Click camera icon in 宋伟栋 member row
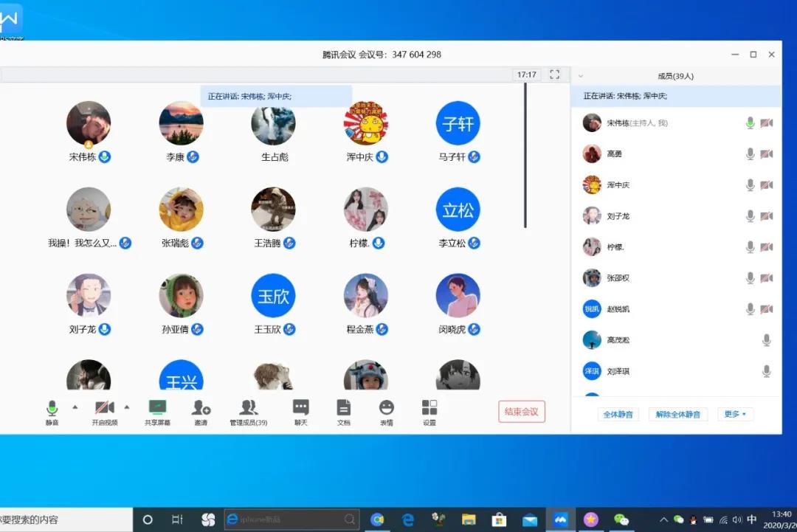 767,123
